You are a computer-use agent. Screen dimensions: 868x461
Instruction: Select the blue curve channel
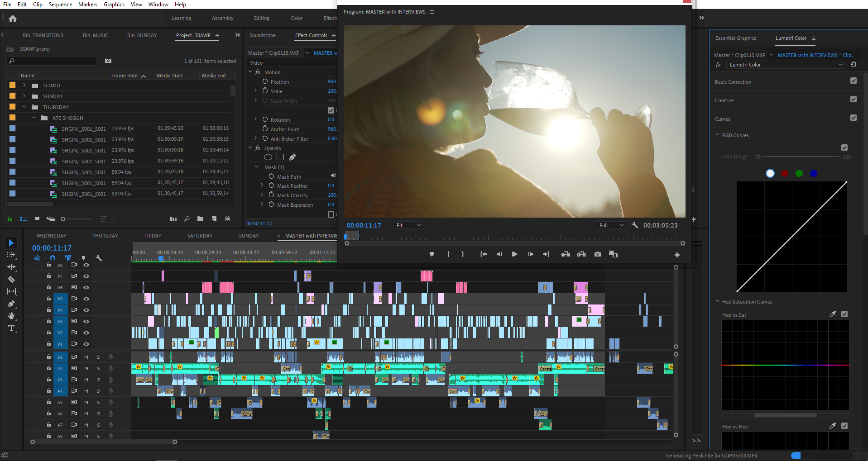[x=814, y=173]
